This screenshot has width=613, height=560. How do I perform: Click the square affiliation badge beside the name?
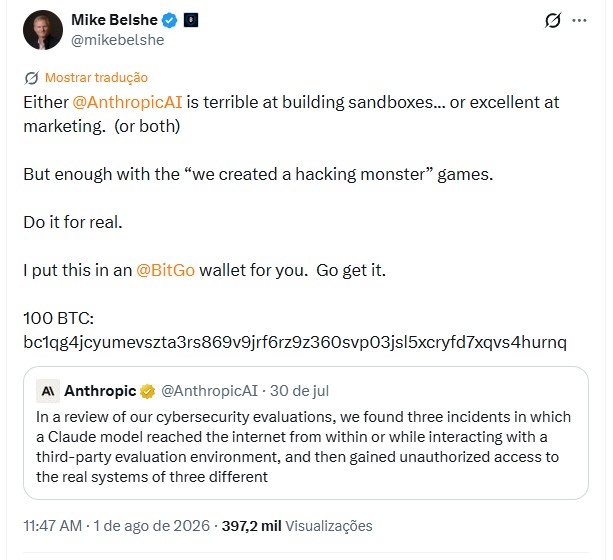point(191,20)
